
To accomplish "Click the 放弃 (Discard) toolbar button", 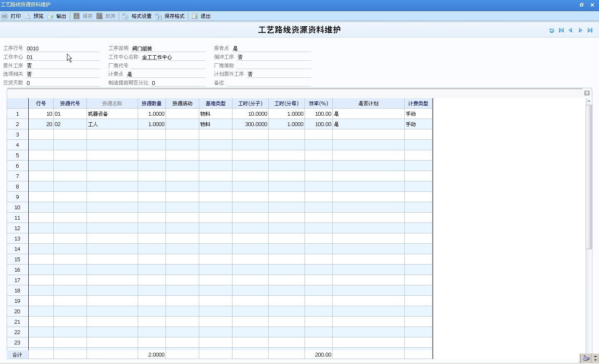I will 106,16.
